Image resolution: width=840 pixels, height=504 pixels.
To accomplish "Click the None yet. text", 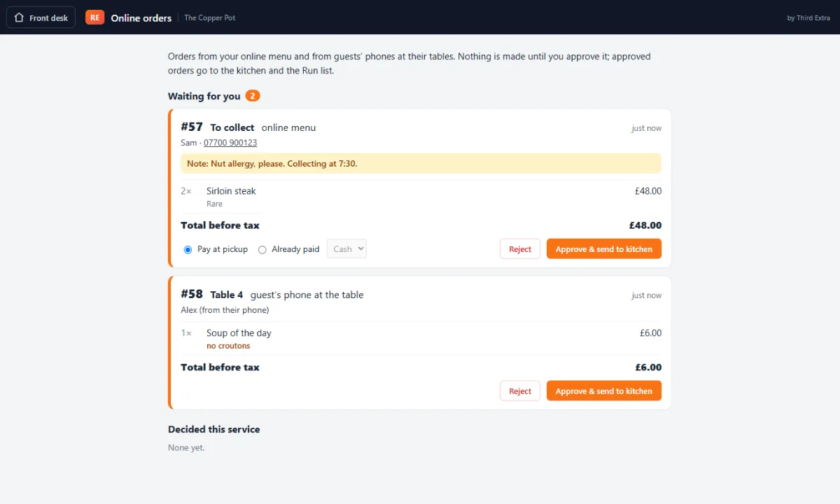I will point(186,447).
